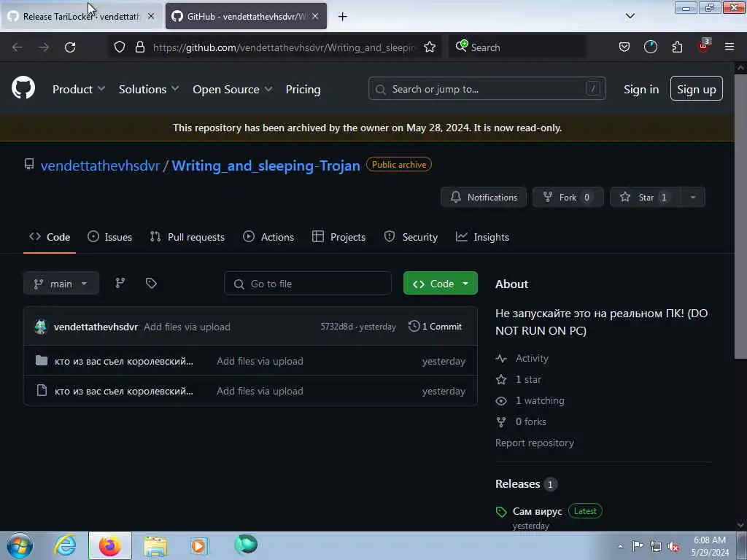Click the Fork button

[x=568, y=197]
